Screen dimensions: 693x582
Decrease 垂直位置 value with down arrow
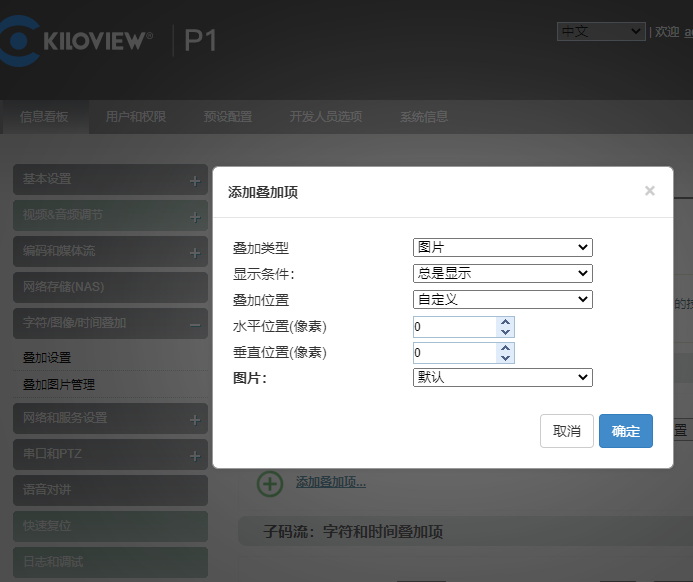pyautogui.click(x=505, y=358)
